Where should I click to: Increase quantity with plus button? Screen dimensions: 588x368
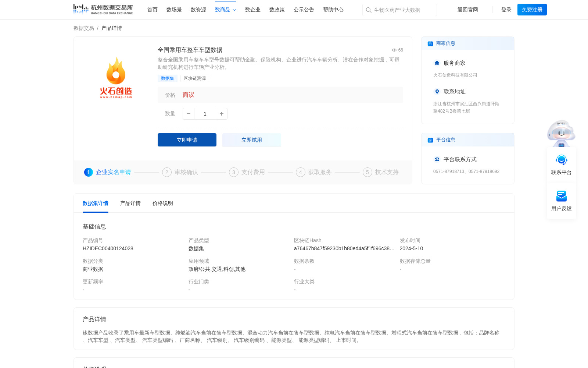(222, 114)
